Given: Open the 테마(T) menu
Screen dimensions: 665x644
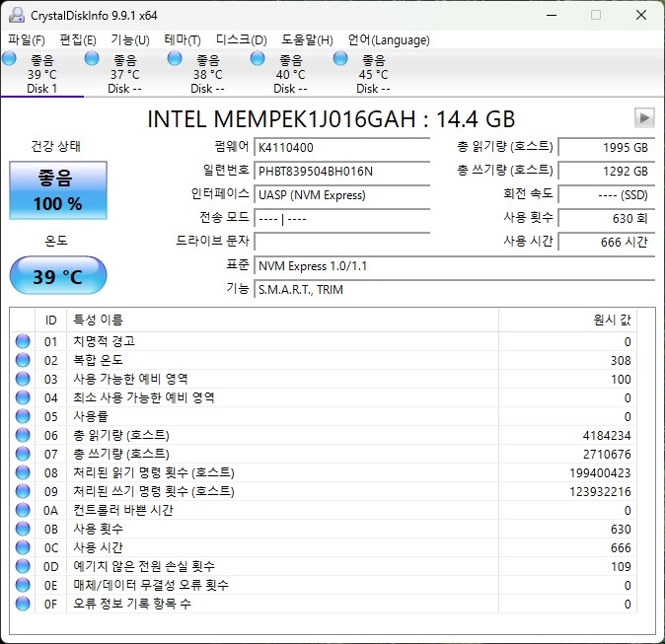Looking at the screenshot, I should 183,40.
